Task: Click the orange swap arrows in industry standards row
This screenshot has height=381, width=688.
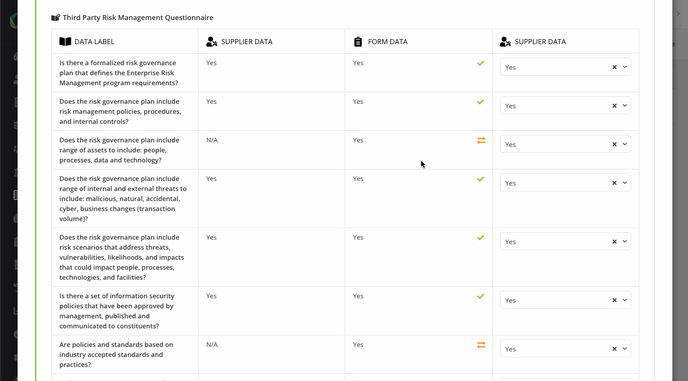Action: 481,345
